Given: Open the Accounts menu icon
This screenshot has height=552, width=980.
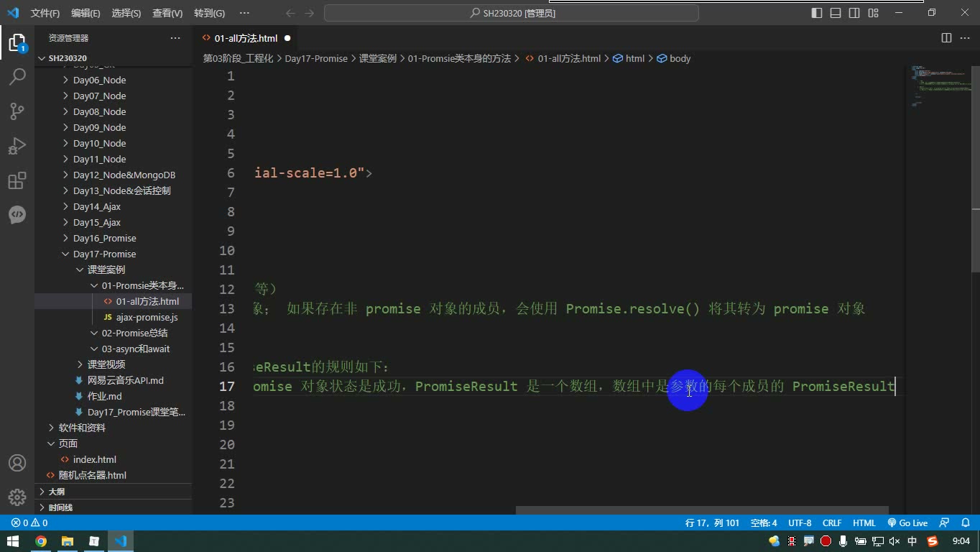Looking at the screenshot, I should (17, 463).
